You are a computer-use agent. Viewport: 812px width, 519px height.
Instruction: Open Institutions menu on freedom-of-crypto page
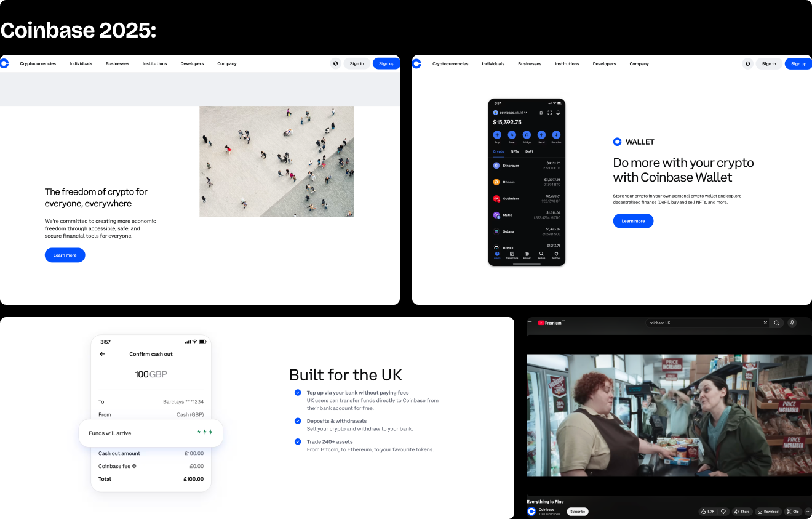(x=155, y=63)
